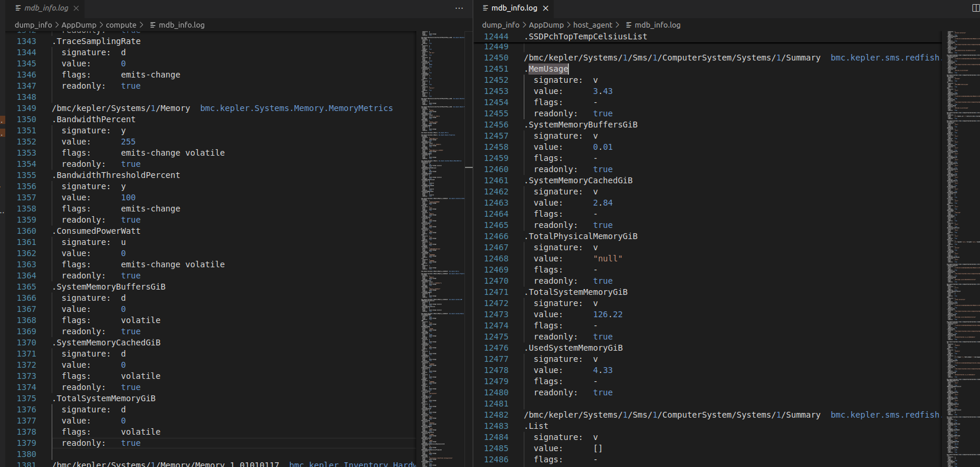Click bmc.kepler.Systems.Memory.MemoryMetrics text
The width and height of the screenshot is (980, 467).
point(296,109)
